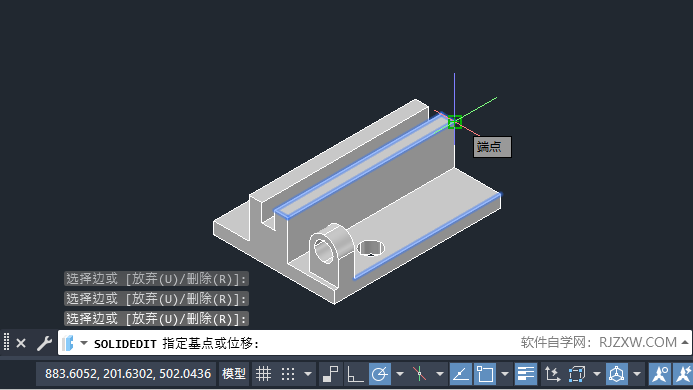Toggle Ortho mode right-angle icon
The image size is (693, 390).
355,374
